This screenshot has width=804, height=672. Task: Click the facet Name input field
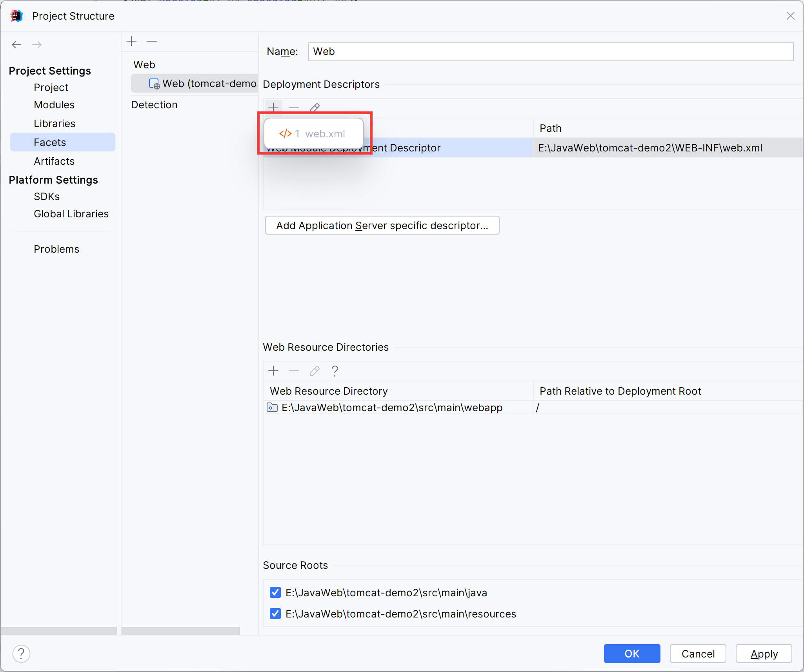tap(551, 52)
